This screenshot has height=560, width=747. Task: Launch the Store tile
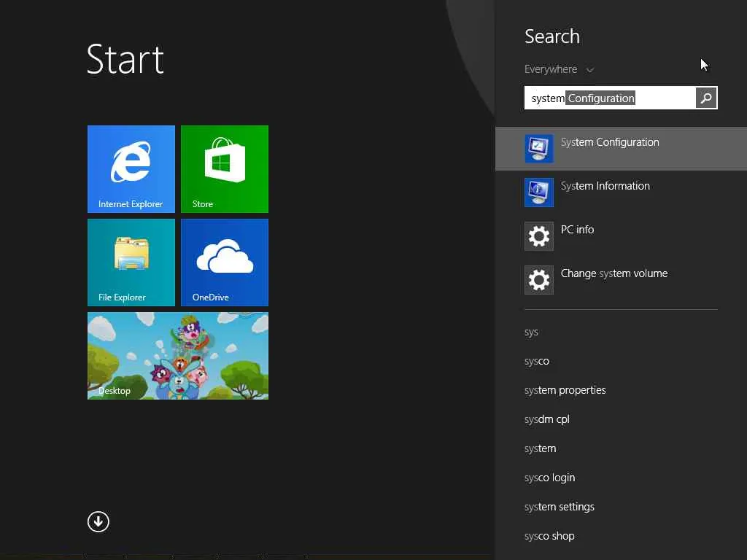click(x=225, y=169)
